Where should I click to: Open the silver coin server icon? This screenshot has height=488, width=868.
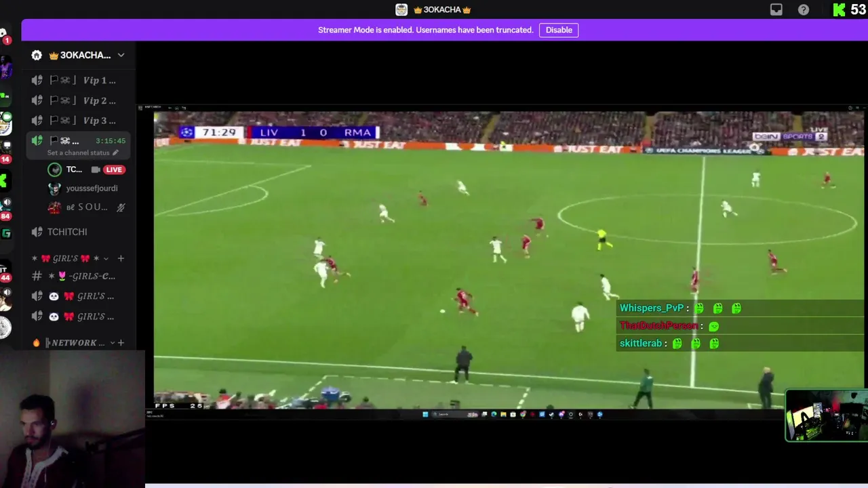coord(5,329)
